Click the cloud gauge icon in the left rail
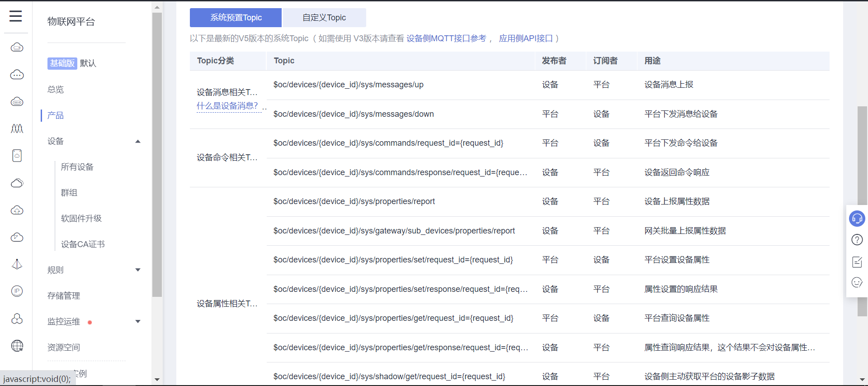Image resolution: width=868 pixels, height=386 pixels. tap(17, 237)
